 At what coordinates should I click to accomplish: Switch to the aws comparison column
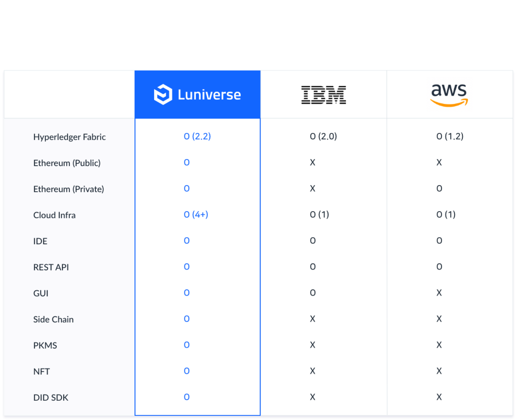pyautogui.click(x=449, y=94)
